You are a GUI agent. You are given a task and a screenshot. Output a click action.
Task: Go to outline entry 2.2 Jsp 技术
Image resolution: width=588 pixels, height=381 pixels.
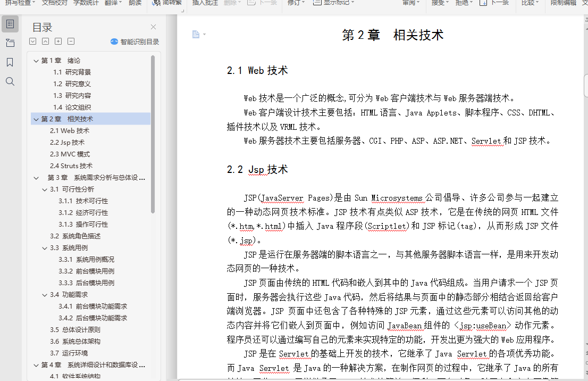pos(67,142)
